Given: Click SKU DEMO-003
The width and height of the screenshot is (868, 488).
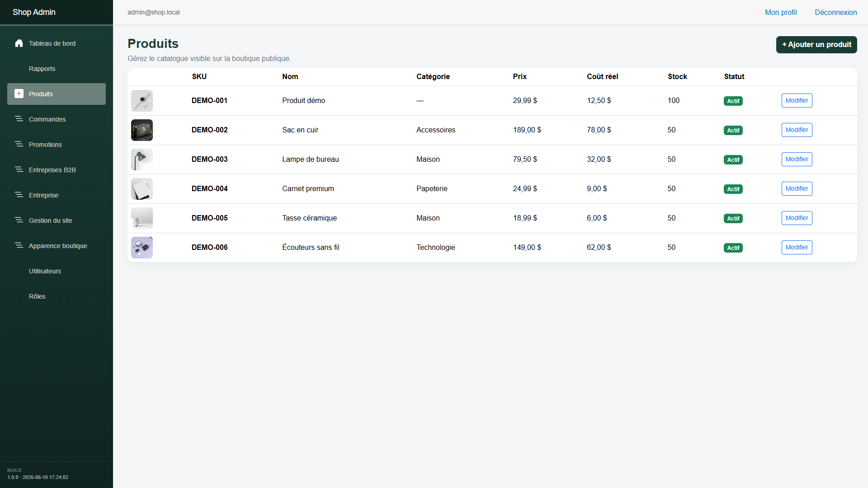Looking at the screenshot, I should (x=209, y=159).
